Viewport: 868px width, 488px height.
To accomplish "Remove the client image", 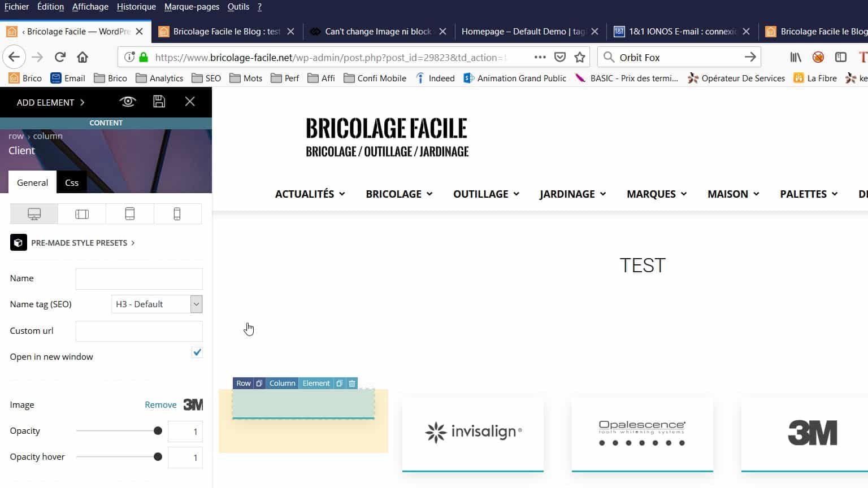I will [x=160, y=405].
